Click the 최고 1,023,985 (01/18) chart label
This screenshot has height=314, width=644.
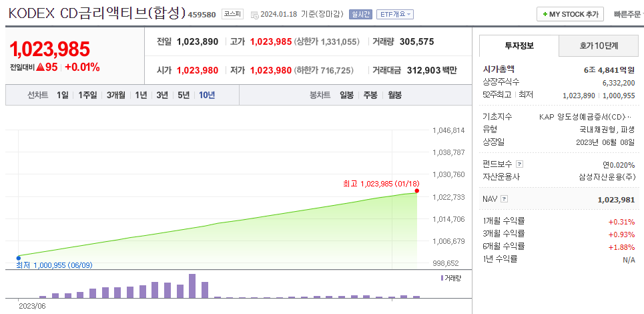pos(381,184)
